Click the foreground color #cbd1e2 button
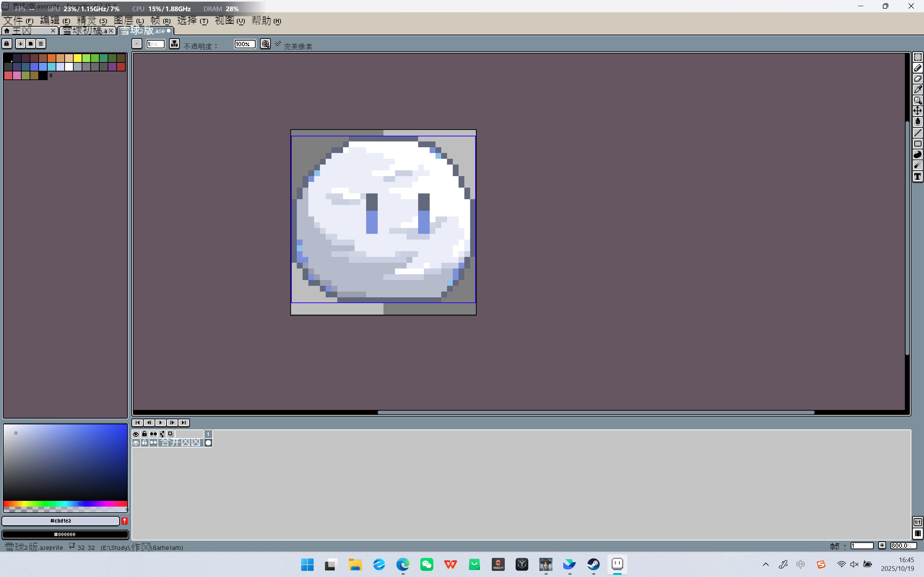This screenshot has width=924, height=577. 61,520
